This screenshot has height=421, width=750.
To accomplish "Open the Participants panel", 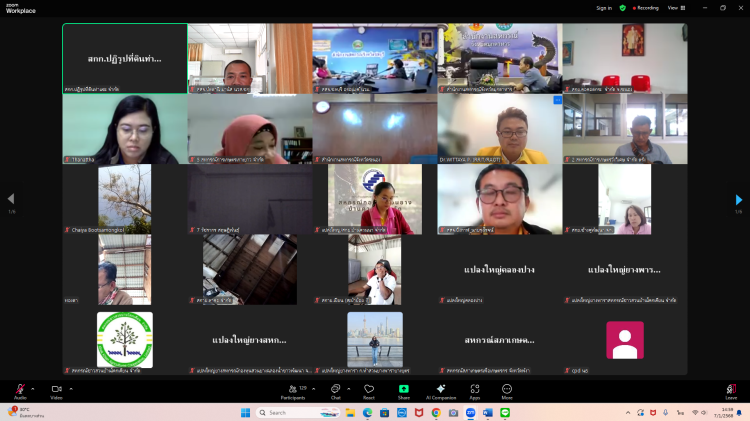I will point(293,391).
